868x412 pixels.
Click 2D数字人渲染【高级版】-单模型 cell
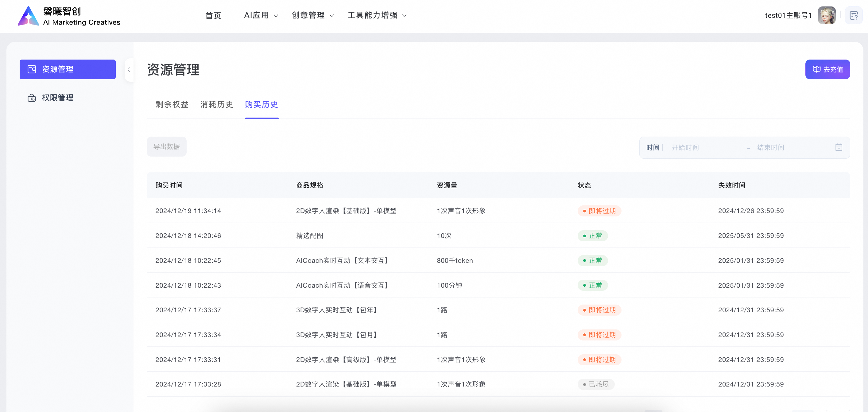346,360
